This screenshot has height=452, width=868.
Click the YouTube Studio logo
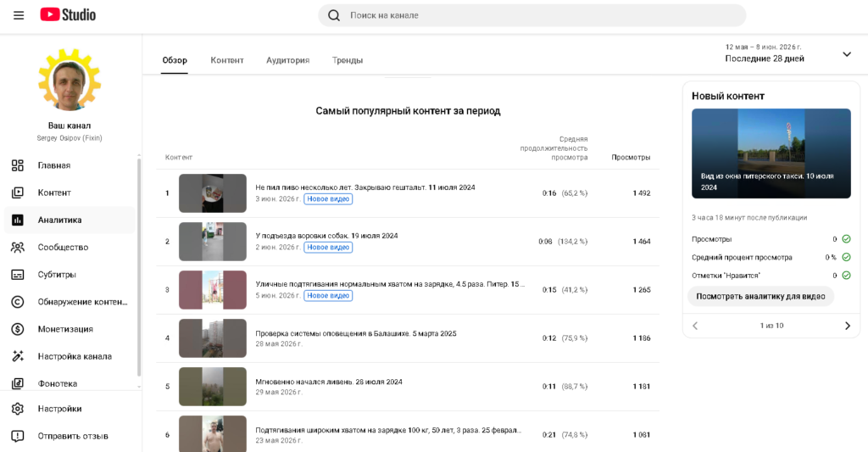(68, 15)
